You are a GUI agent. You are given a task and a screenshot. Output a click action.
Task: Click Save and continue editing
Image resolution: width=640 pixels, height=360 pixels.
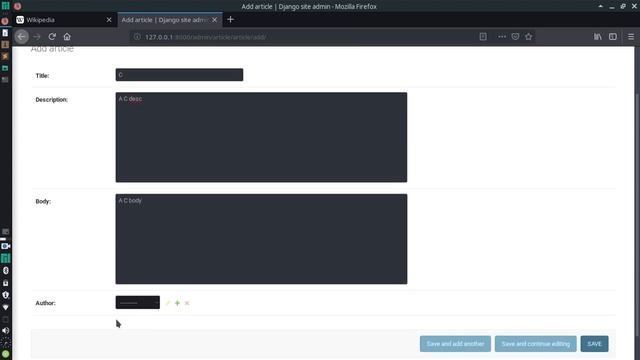pyautogui.click(x=536, y=344)
